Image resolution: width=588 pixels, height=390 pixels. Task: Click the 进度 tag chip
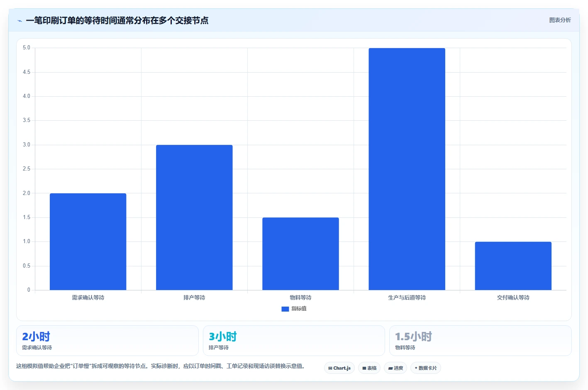coord(395,368)
